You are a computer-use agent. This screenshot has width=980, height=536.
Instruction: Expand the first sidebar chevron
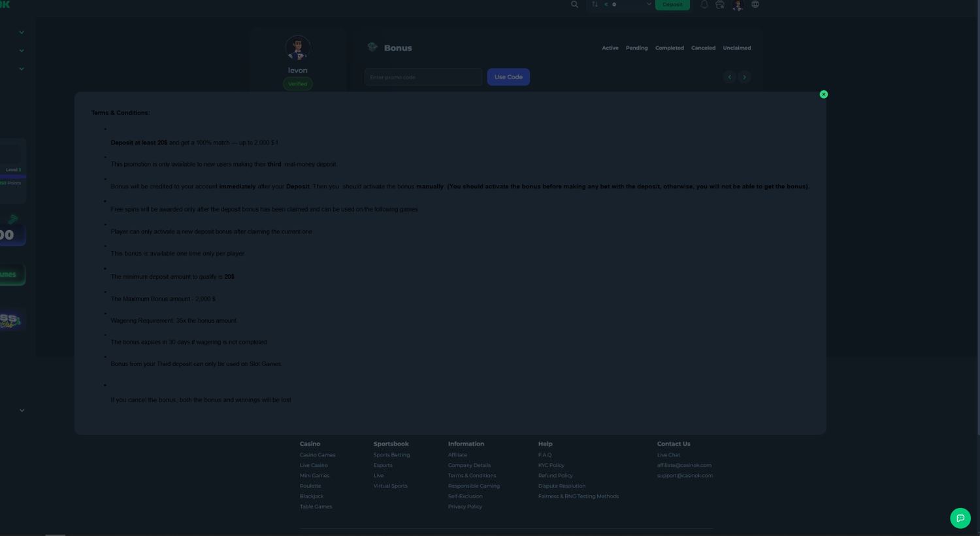22,32
